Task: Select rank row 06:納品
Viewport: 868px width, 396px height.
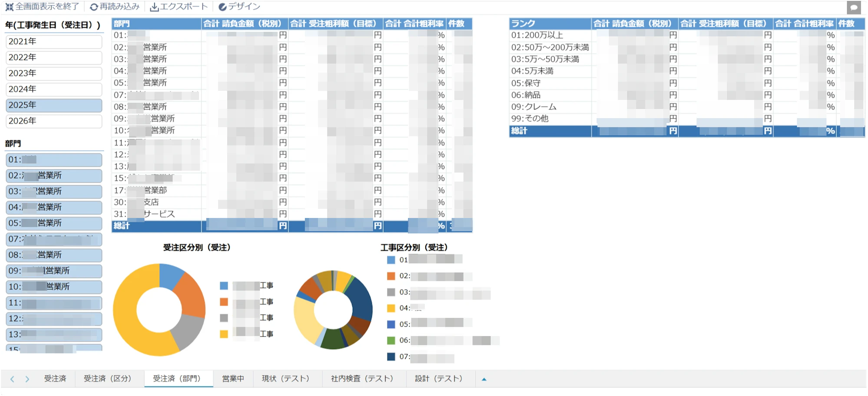Action: coord(687,95)
